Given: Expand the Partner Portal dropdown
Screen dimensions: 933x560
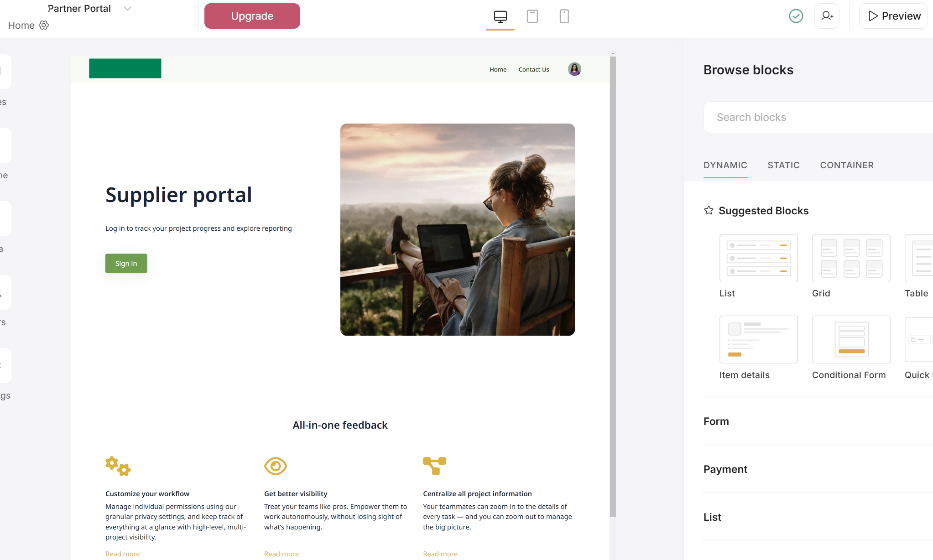Looking at the screenshot, I should [x=127, y=8].
